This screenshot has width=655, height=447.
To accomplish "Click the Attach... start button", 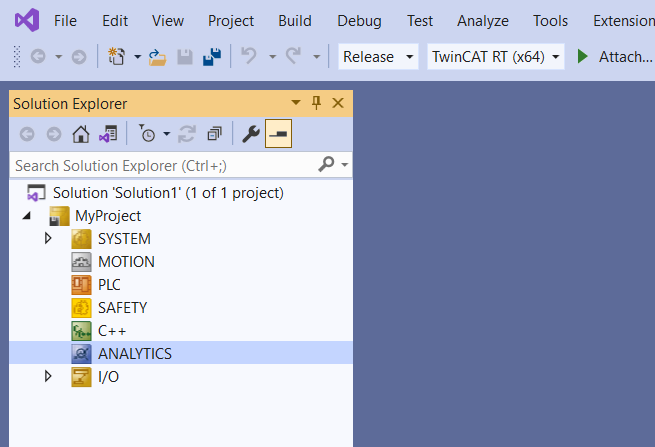I will [614, 56].
